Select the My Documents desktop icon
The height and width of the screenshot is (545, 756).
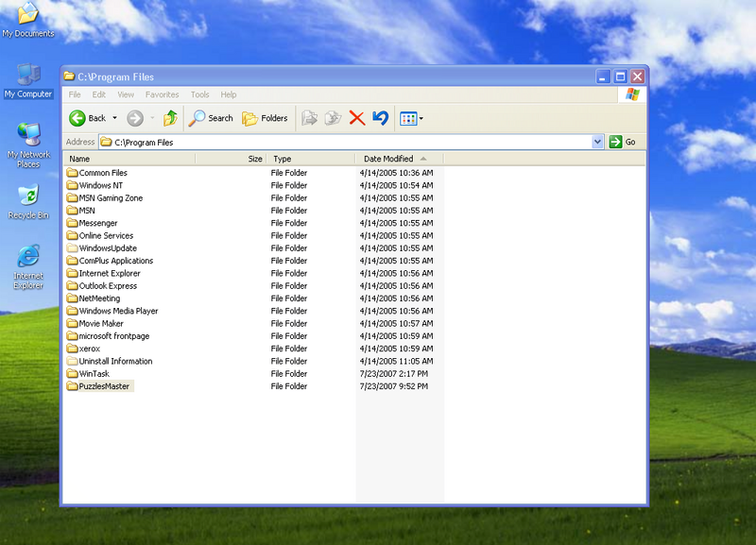click(x=28, y=19)
